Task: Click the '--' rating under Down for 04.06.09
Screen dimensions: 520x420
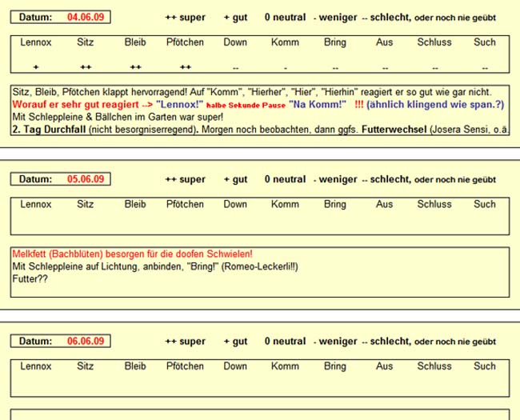Action: point(235,68)
